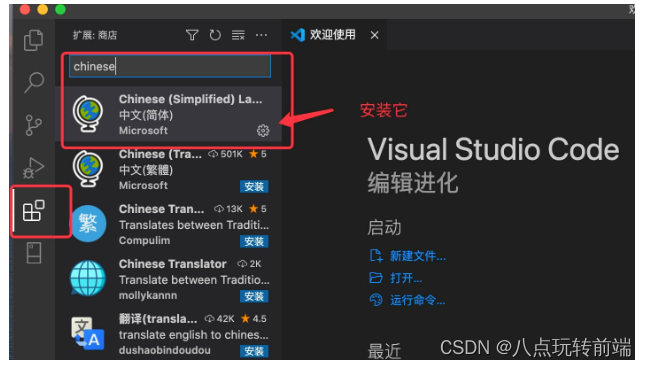Click the mollykannn publisher name
Screen dimensions: 648x368
(148, 295)
